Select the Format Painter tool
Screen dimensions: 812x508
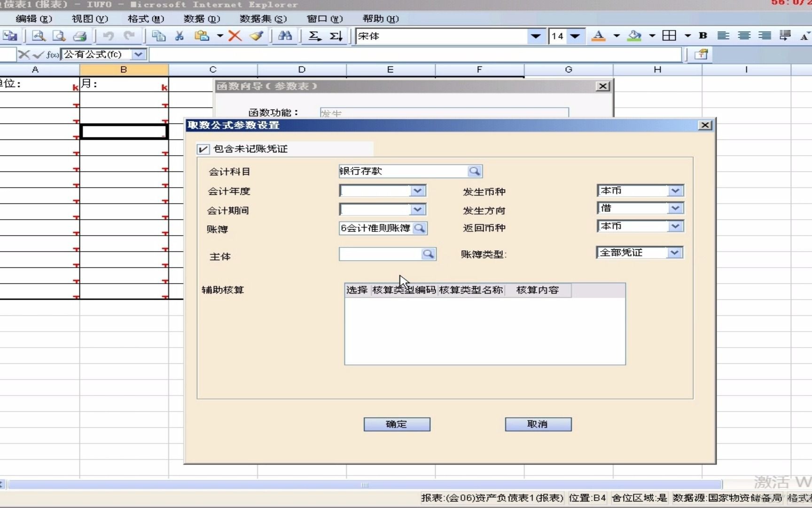256,36
